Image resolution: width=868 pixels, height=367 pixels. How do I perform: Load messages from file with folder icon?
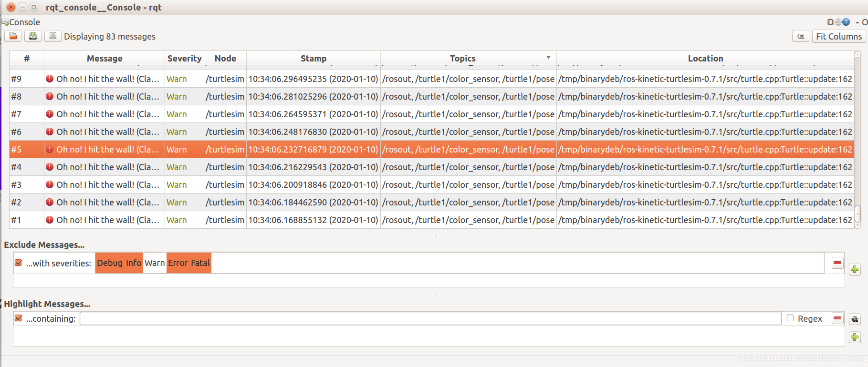tap(13, 36)
